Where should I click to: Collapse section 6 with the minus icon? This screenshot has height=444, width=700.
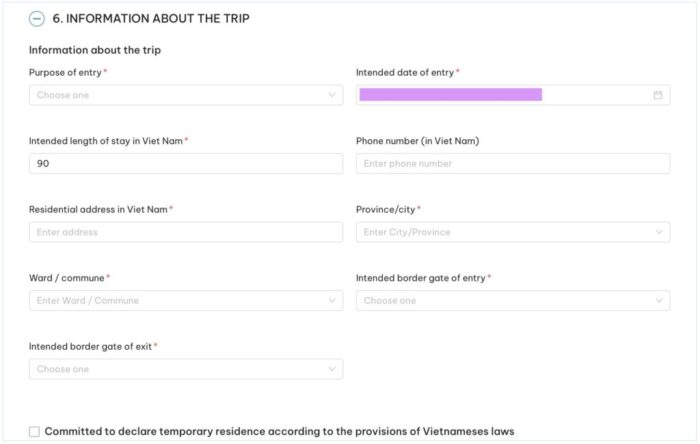(x=37, y=18)
